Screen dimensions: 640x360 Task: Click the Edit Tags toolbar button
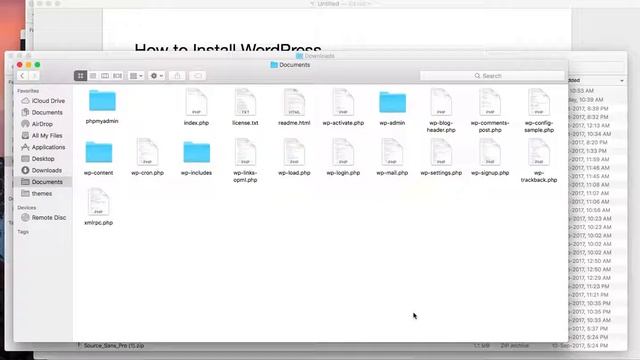pos(198,76)
